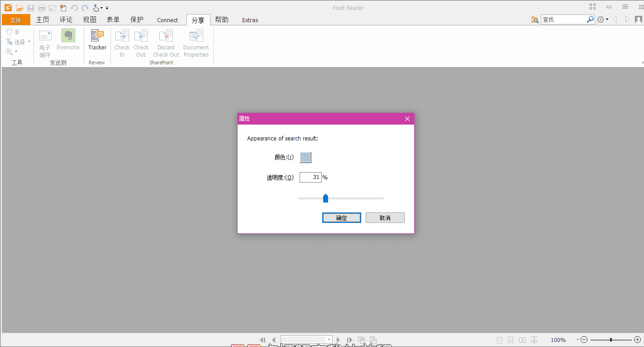Click the Search magnifier beside the find box

click(x=590, y=19)
